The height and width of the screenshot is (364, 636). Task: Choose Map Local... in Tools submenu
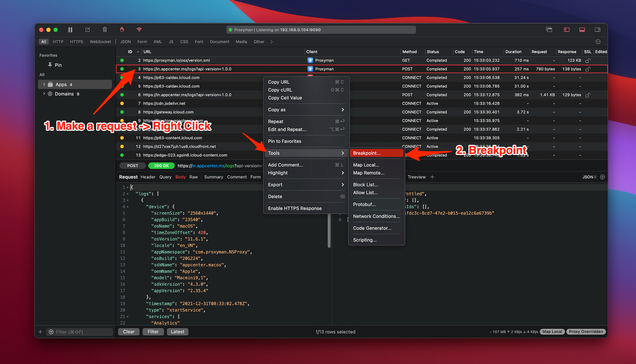coord(377,165)
